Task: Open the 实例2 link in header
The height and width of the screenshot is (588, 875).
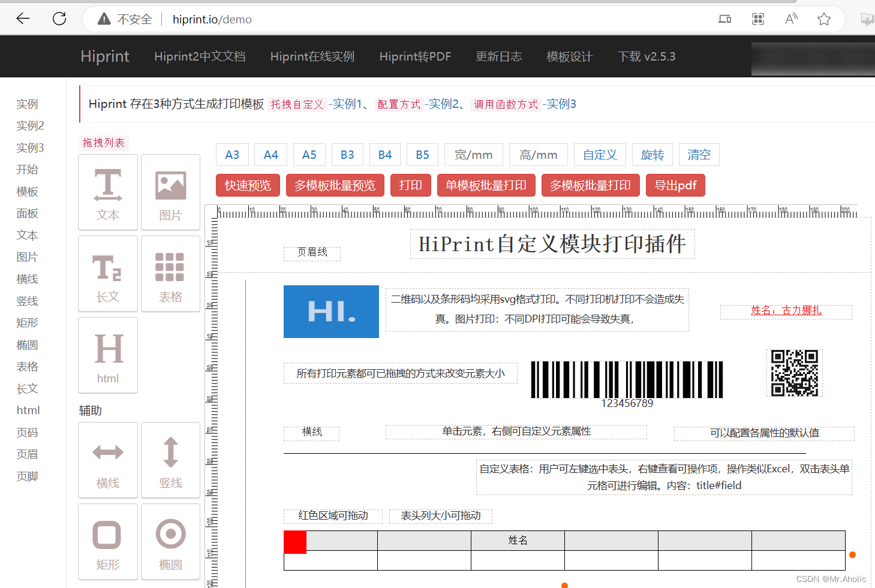Action: 444,104
